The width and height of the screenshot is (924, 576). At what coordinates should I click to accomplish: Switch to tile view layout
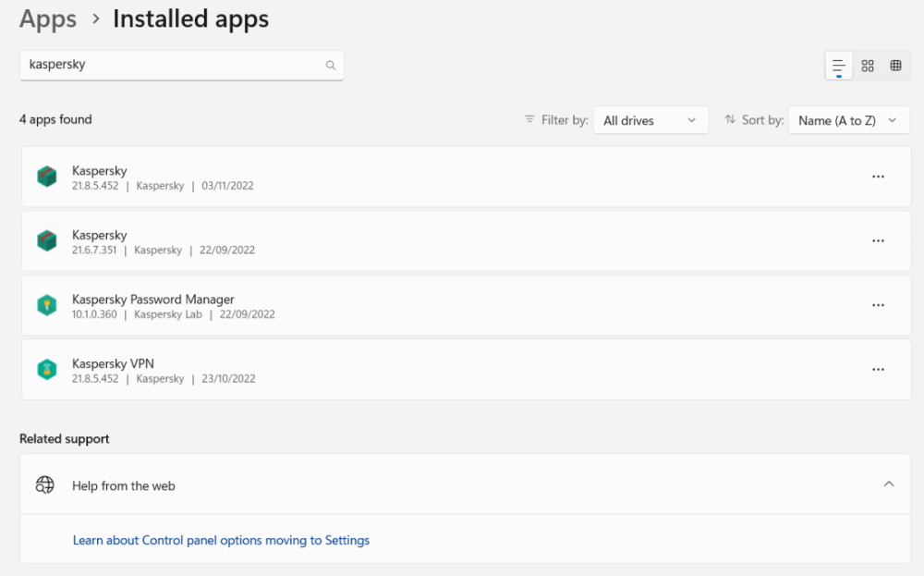click(x=894, y=65)
